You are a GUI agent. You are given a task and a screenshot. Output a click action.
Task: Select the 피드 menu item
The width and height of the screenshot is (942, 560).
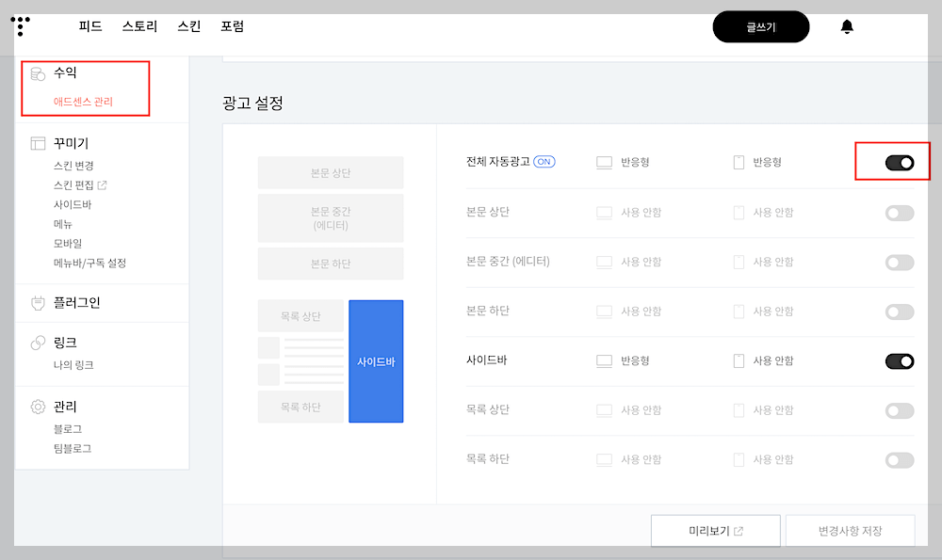[x=89, y=26]
